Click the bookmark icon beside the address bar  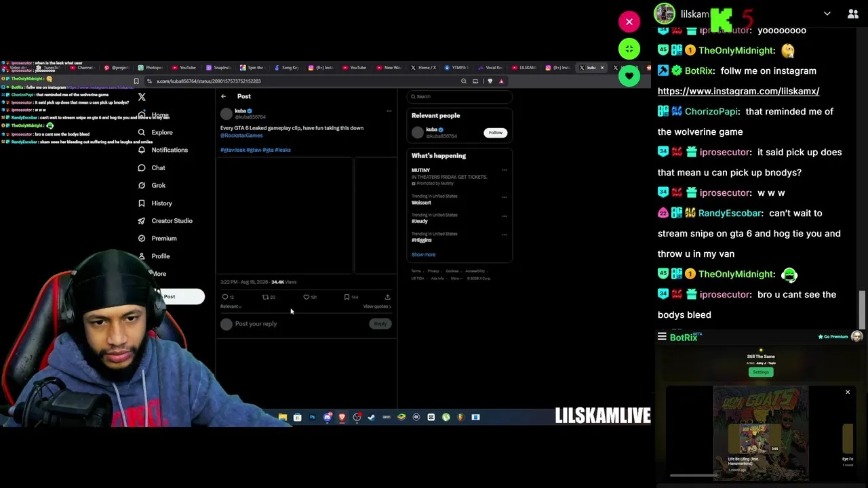point(136,81)
